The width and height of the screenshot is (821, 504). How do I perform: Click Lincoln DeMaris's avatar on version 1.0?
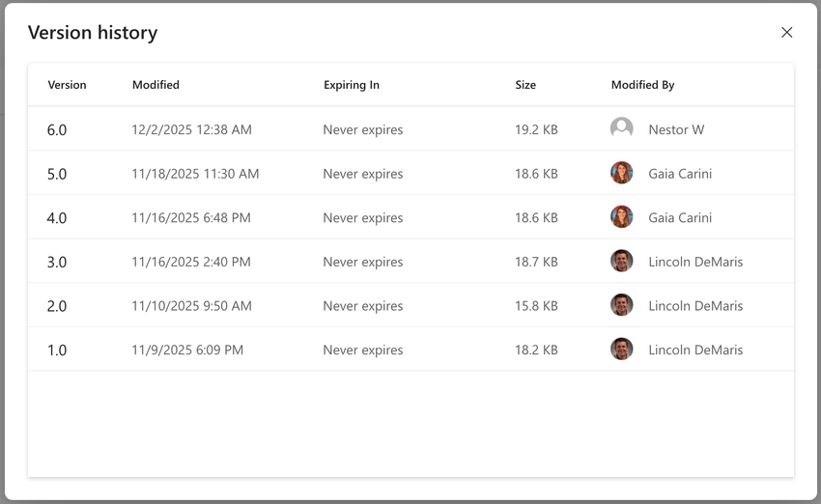pos(622,350)
